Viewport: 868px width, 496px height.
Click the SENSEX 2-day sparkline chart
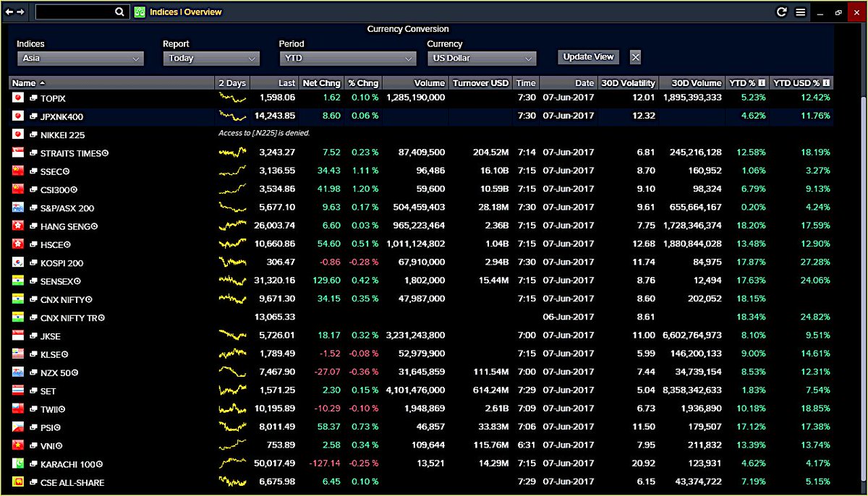[232, 281]
